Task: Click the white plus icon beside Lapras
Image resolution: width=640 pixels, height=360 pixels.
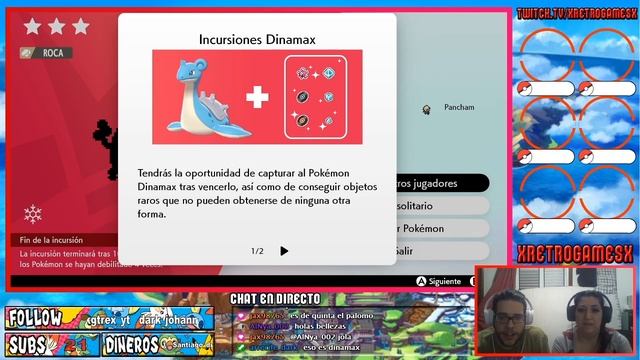Action: (257, 97)
